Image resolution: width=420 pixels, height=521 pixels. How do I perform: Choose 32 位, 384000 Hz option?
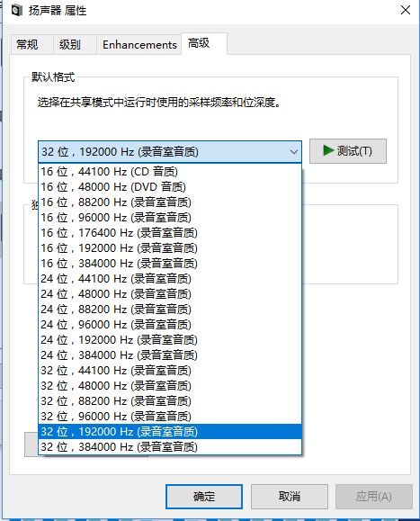[170, 446]
